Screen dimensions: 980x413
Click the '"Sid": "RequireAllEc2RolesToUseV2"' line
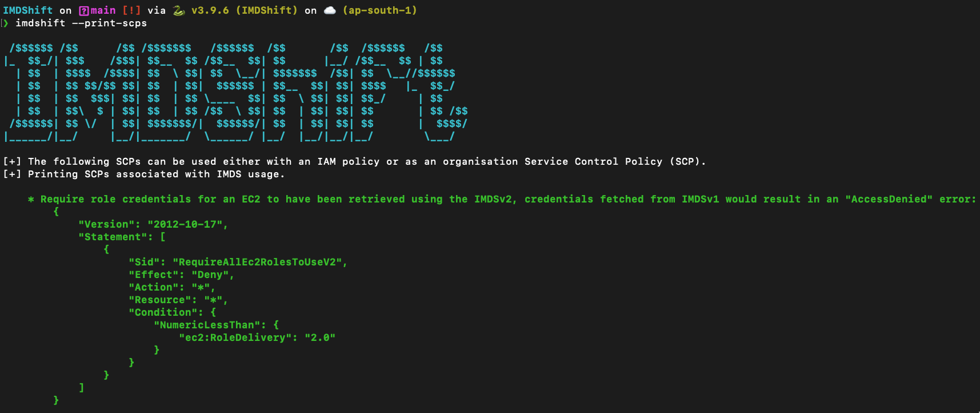tap(238, 262)
